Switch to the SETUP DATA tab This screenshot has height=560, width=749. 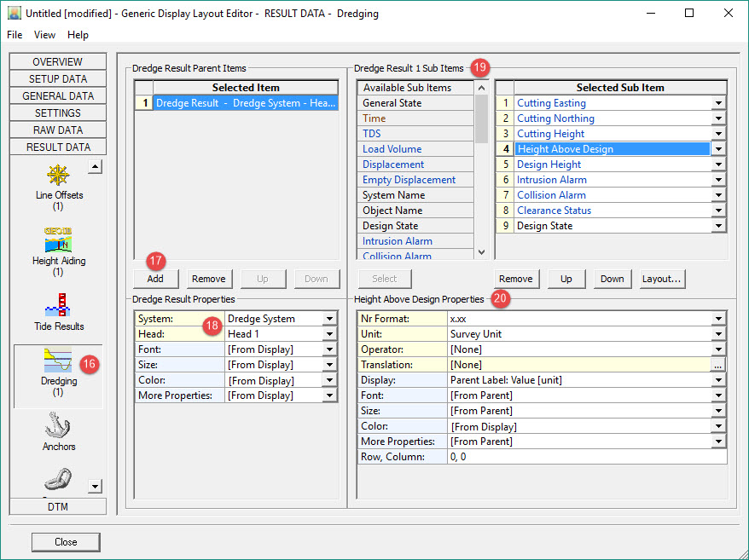(x=58, y=79)
